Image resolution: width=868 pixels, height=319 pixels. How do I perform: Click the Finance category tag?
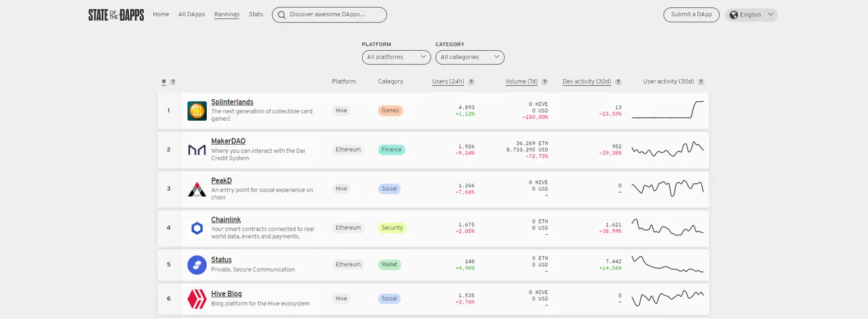tap(391, 149)
